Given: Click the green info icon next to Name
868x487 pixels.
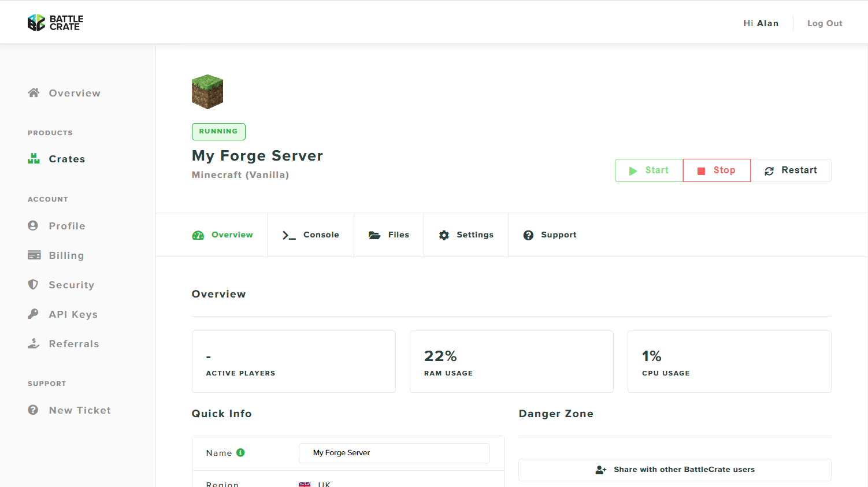Looking at the screenshot, I should 240,452.
